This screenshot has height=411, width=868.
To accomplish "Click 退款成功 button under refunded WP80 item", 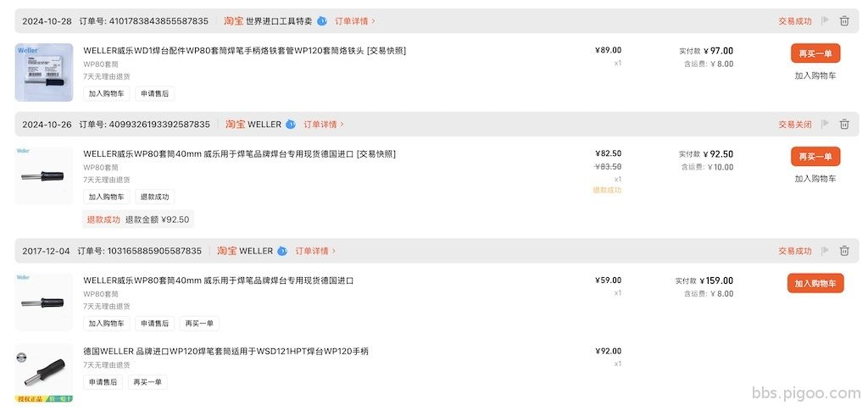I will [x=154, y=197].
